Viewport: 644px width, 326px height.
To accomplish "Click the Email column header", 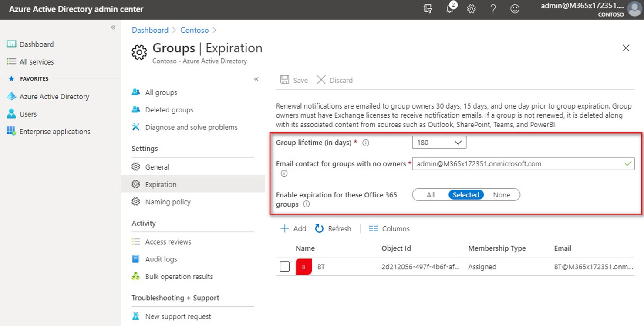I will pyautogui.click(x=563, y=248).
